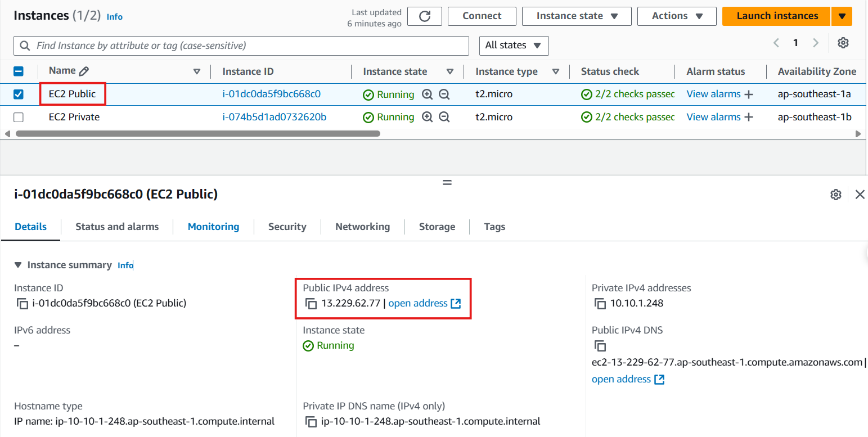Click the horizontal table scrollbar
Viewport: 868px width, 437px height.
point(198,134)
